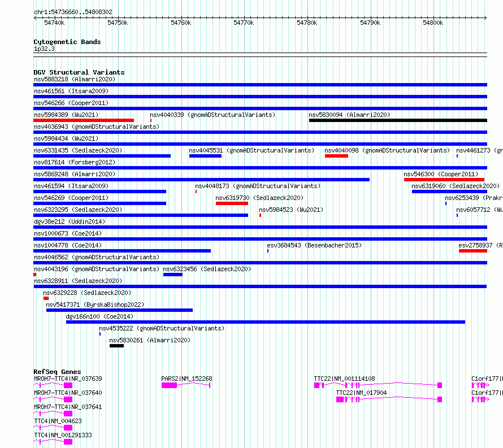Click TTC4|NM_004623 gene label
The height and width of the screenshot is (448, 503).
click(x=58, y=421)
